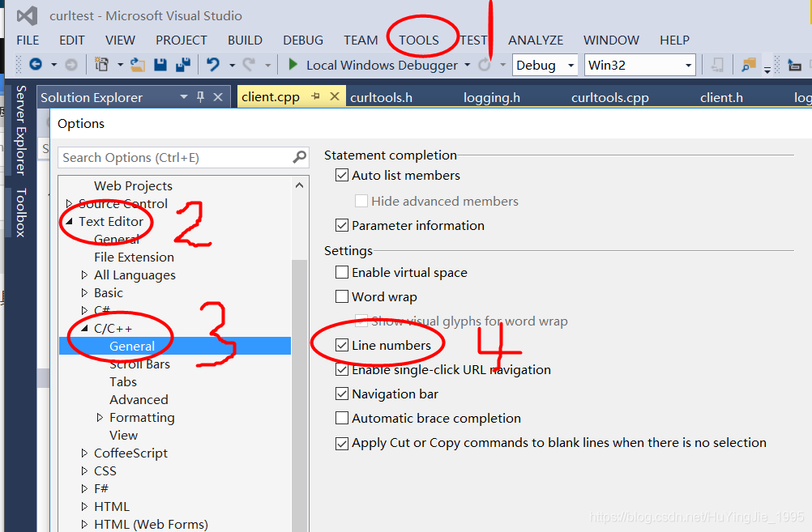Click the Redo arrow icon
This screenshot has height=532, width=812.
pyautogui.click(x=249, y=65)
